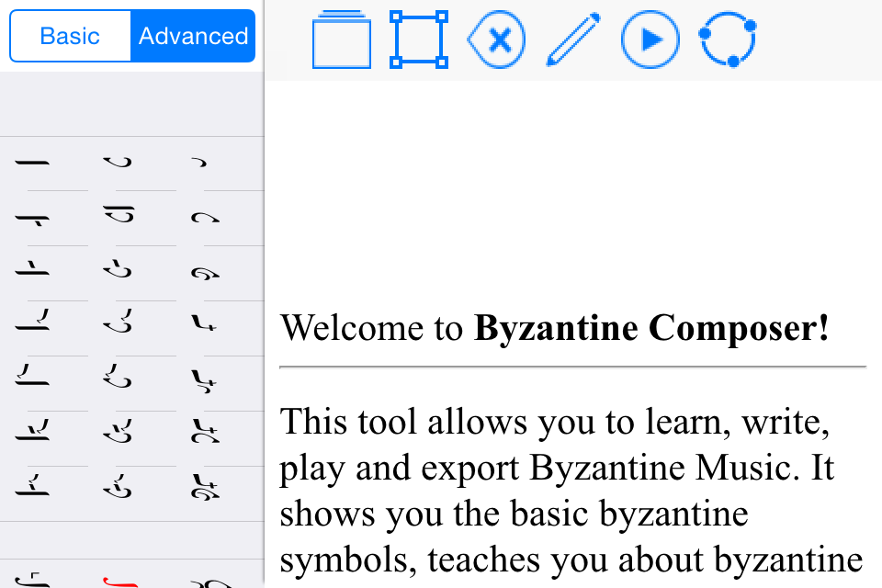Select petasti with kentima left and ypsili right
Image resolution: width=882 pixels, height=588 pixels.
pyautogui.click(x=118, y=431)
